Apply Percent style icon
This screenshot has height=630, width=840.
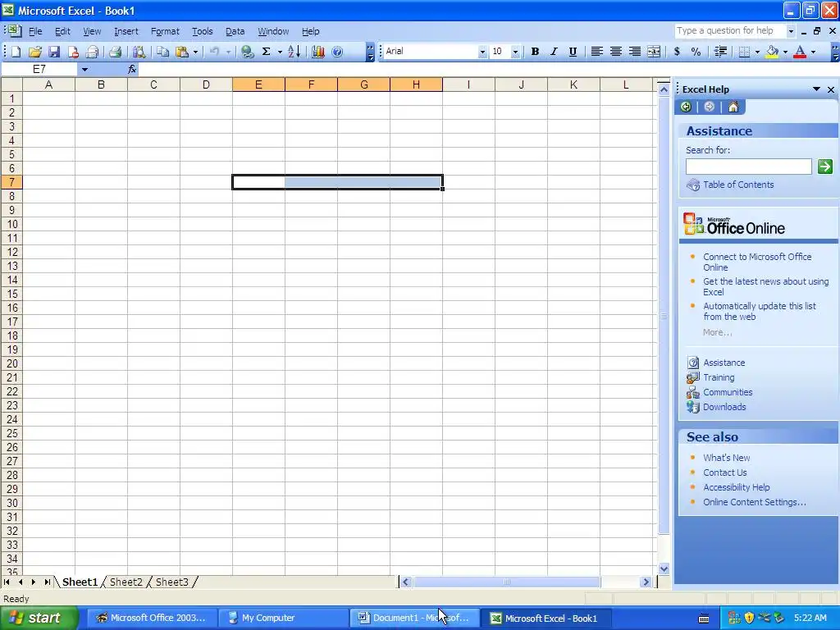pyautogui.click(x=696, y=52)
